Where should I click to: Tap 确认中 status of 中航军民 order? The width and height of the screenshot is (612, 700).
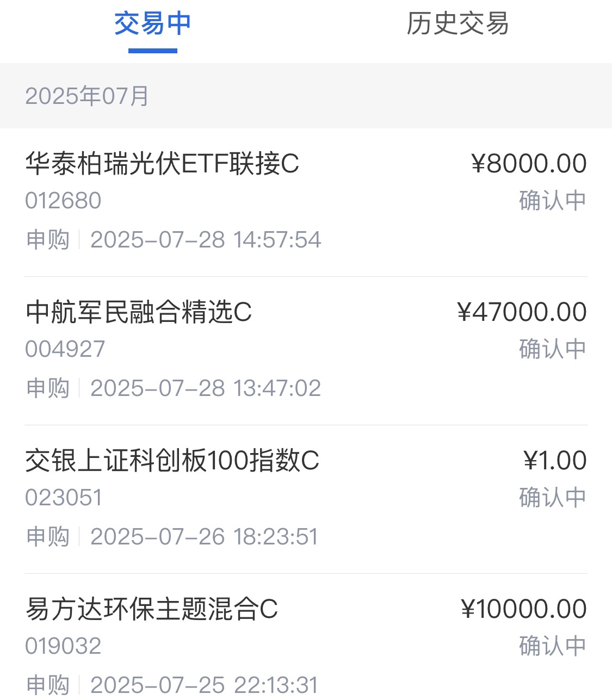point(553,349)
